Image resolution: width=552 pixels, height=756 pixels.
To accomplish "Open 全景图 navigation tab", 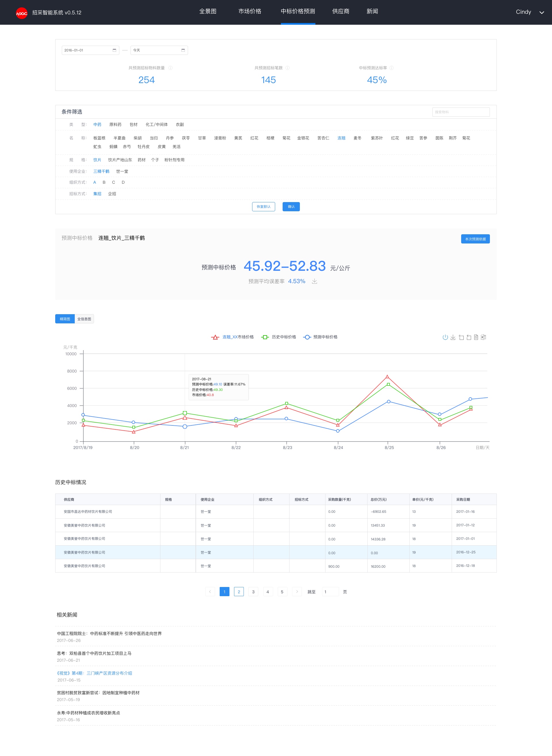I will 208,11.
